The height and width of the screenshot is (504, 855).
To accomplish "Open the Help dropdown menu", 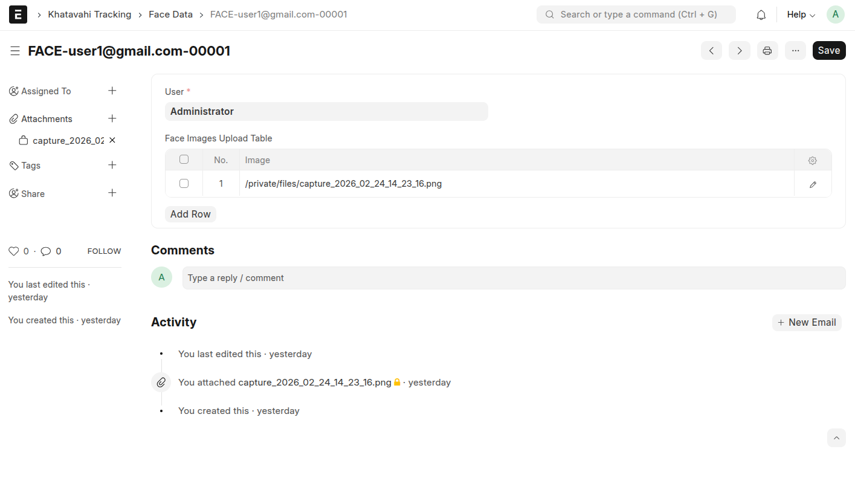I will (801, 15).
